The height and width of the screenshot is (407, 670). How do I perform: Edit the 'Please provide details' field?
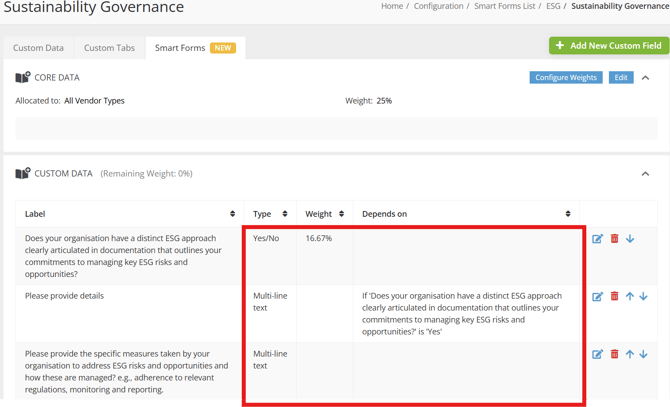597,296
